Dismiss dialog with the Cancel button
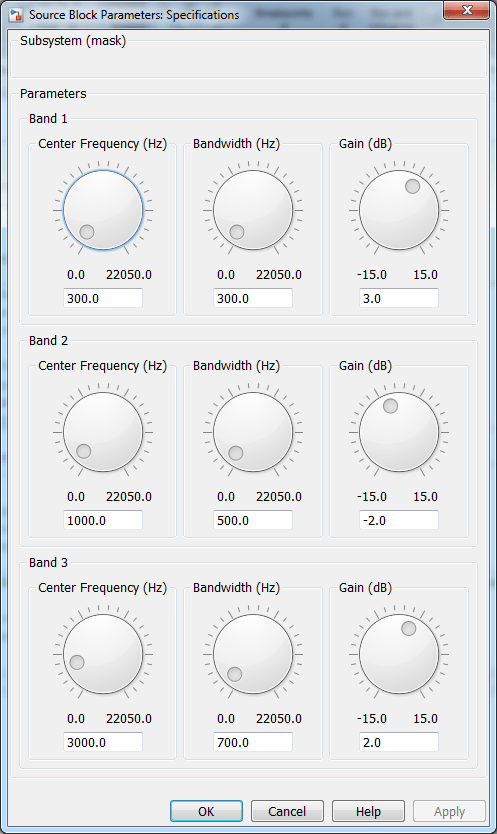Image resolution: width=497 pixels, height=834 pixels. coord(287,811)
